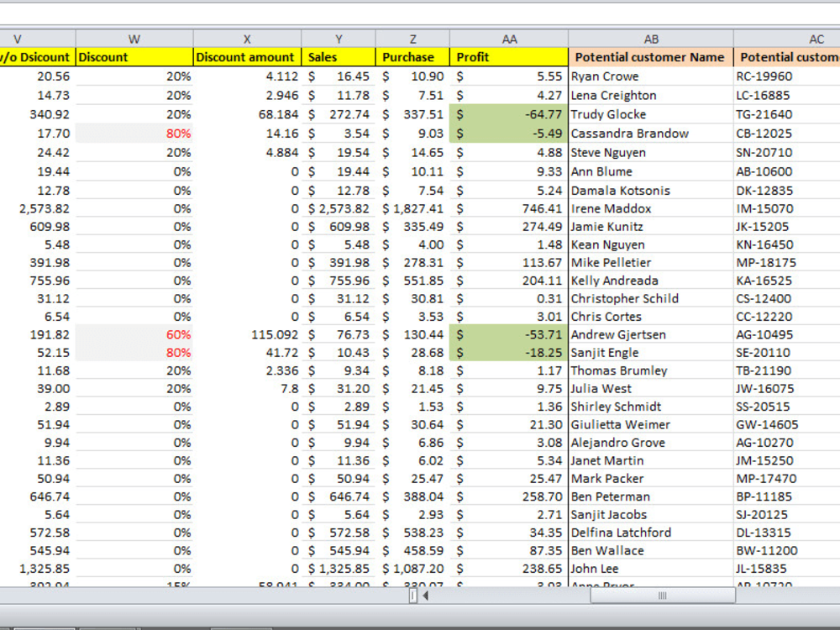Click the profit cell 746.41
840x630 pixels.
(509, 209)
